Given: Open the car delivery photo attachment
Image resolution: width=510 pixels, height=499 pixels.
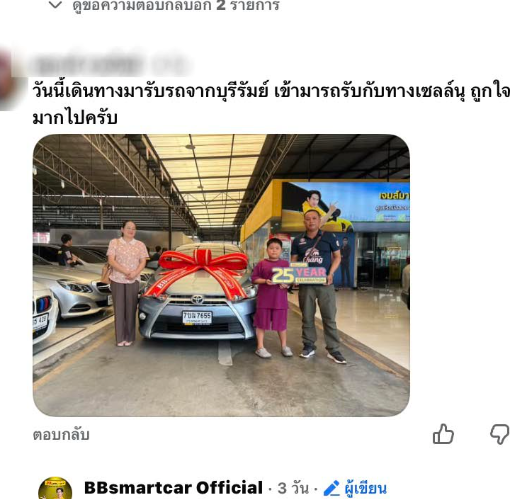Looking at the screenshot, I should pos(221,275).
